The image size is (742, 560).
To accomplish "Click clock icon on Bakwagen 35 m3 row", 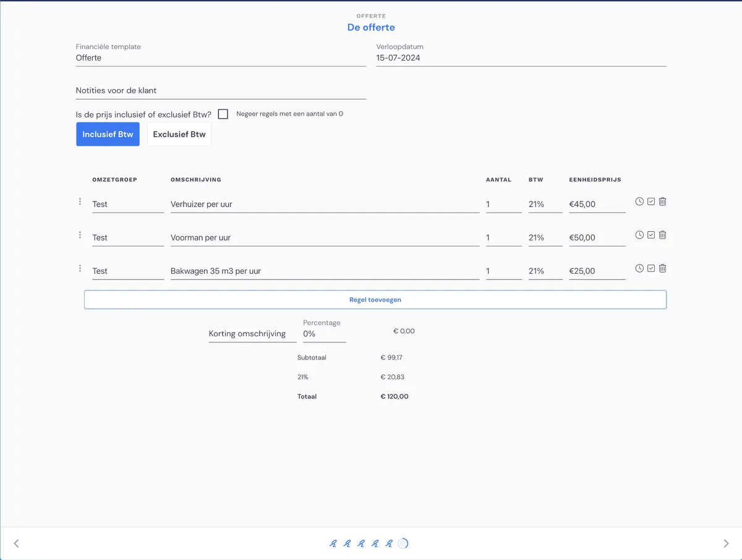I will click(639, 268).
